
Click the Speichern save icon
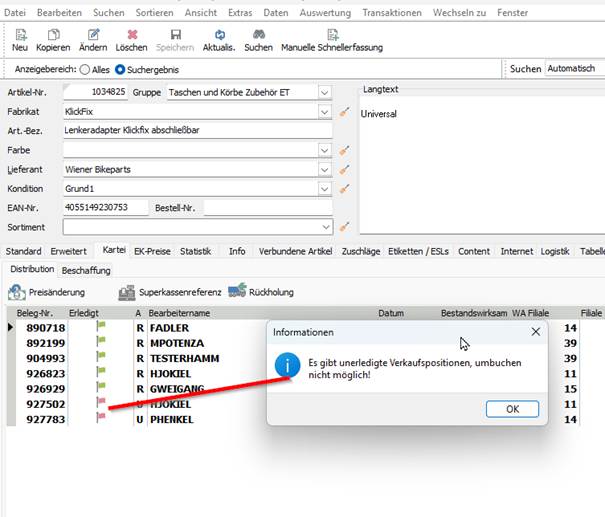coord(176,35)
